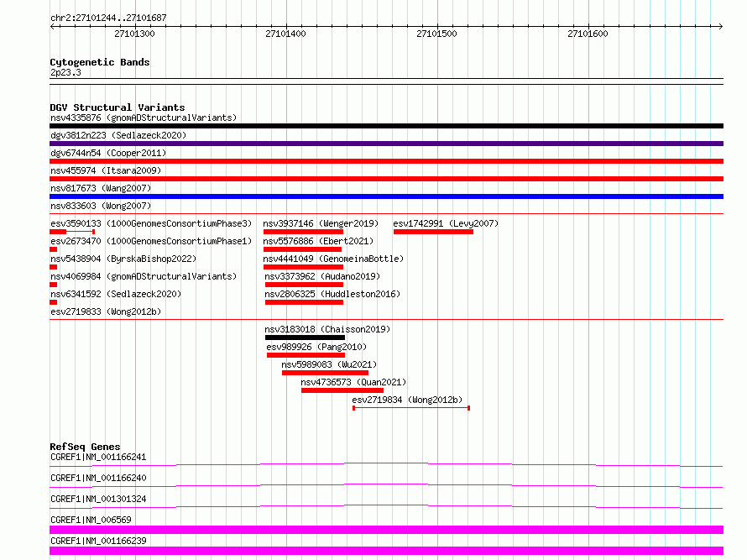Click the red bar of esv989926

[x=306, y=355]
